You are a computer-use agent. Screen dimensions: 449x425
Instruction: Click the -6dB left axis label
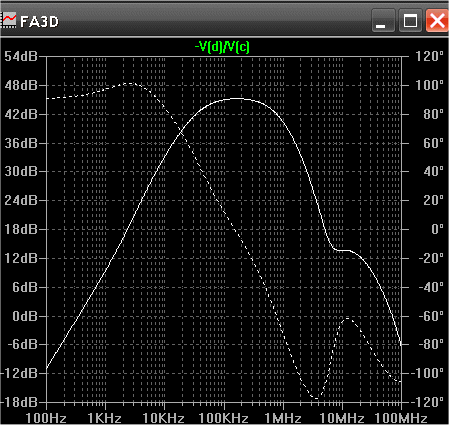pyautogui.click(x=22, y=344)
